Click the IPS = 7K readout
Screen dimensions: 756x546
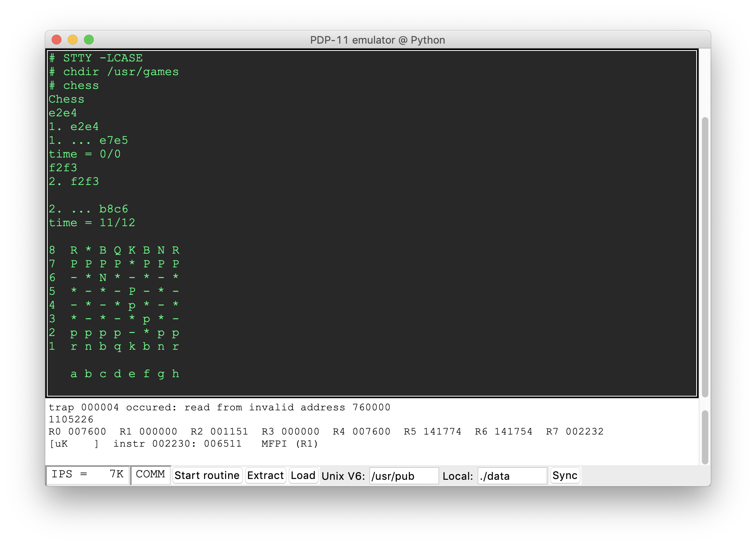click(88, 474)
